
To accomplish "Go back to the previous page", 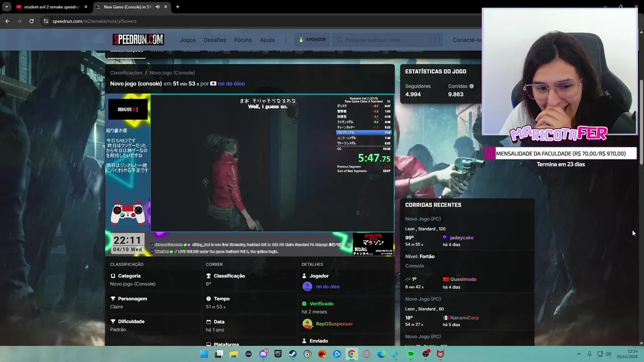I will tap(7, 21).
